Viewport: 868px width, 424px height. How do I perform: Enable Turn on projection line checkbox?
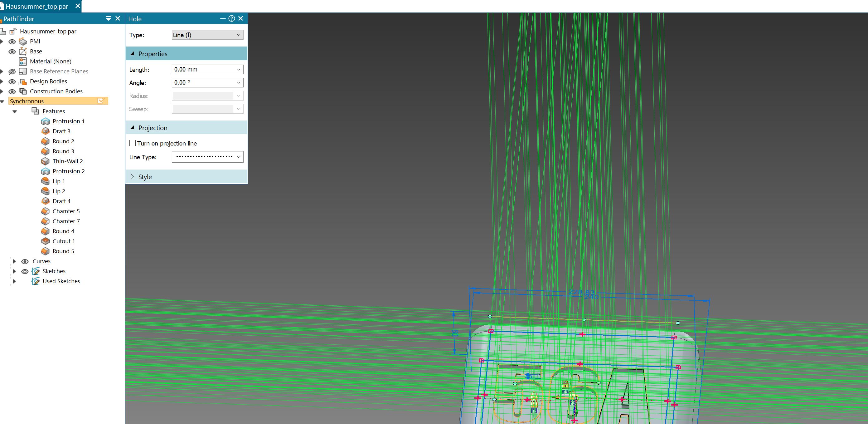133,143
